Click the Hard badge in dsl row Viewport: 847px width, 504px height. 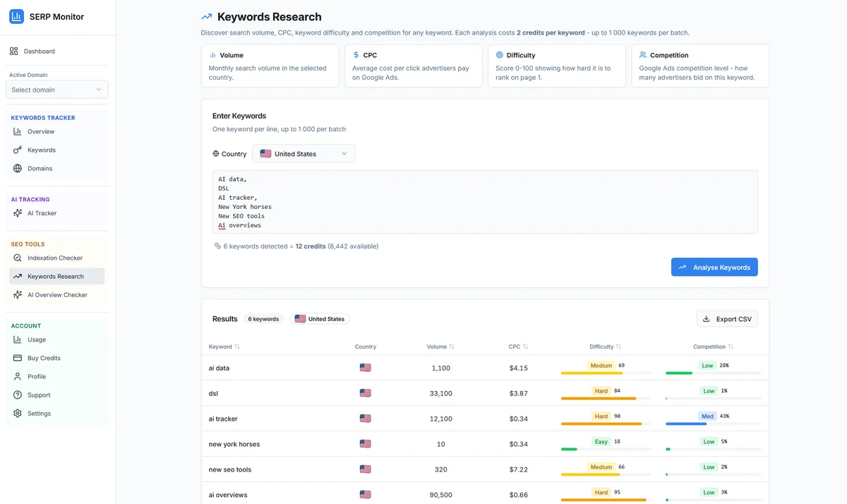(x=601, y=391)
